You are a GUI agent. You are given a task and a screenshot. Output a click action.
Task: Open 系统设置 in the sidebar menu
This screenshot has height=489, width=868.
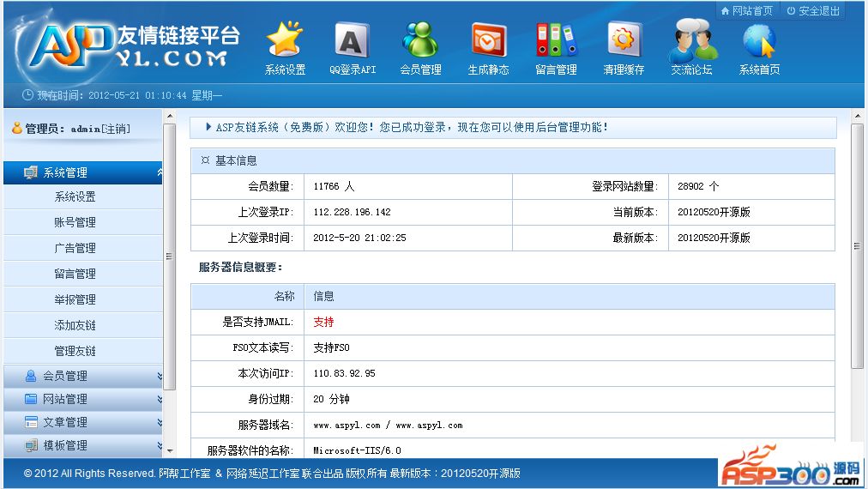pyautogui.click(x=75, y=196)
